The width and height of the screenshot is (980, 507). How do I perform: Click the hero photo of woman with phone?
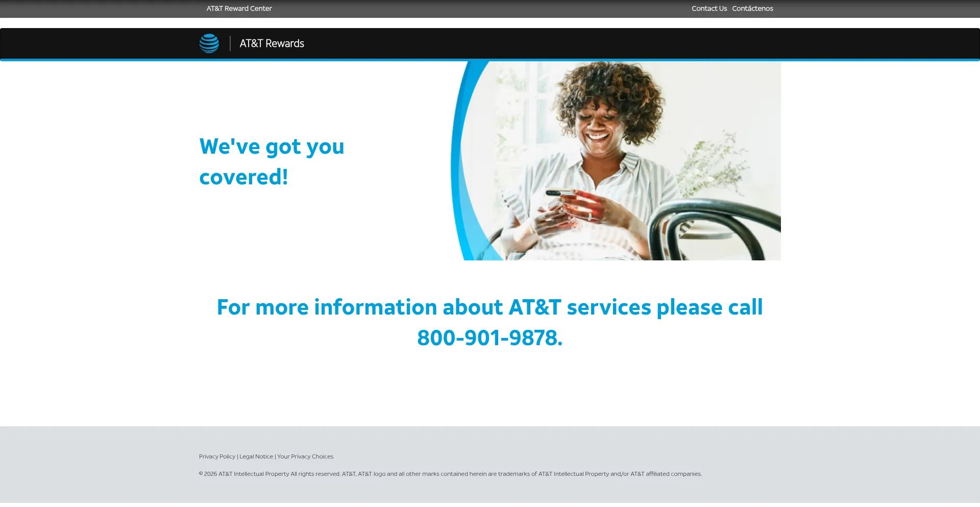click(616, 161)
